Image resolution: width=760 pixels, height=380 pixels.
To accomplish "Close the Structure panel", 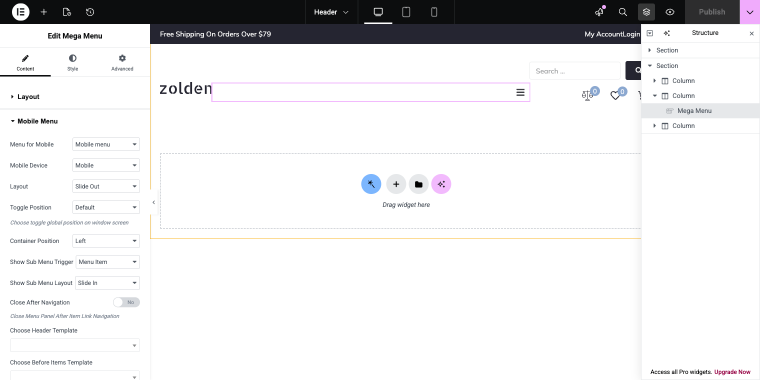I will 752,33.
